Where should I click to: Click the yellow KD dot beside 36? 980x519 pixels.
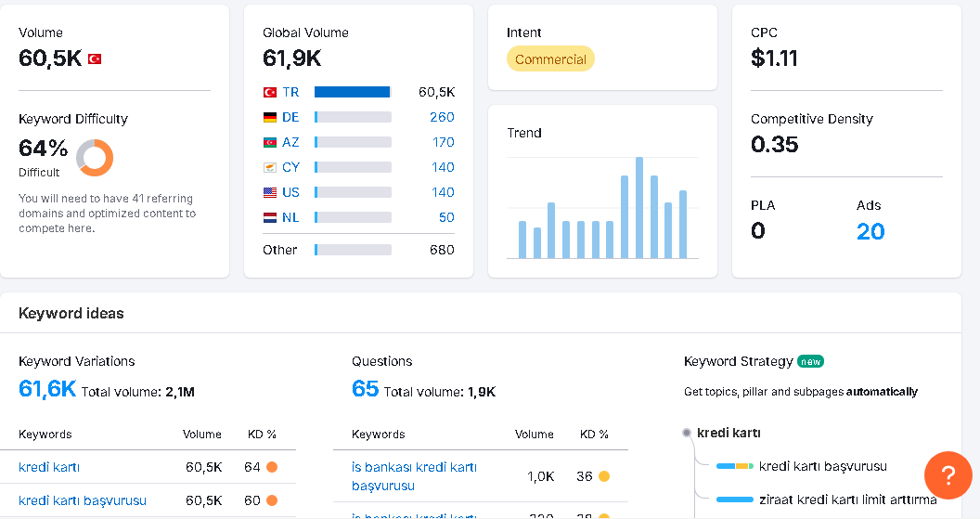[x=604, y=476]
